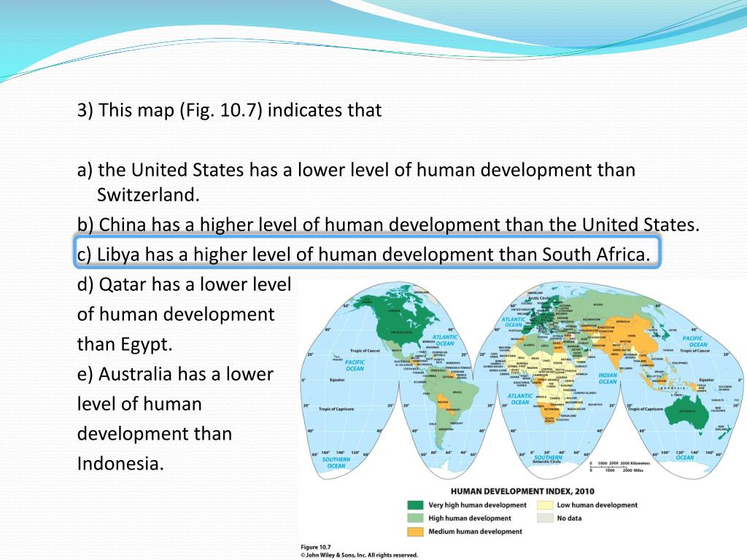Screen dimensions: 747x560
Task: Click the 'Medium human development' legend label
Action: coord(476,532)
